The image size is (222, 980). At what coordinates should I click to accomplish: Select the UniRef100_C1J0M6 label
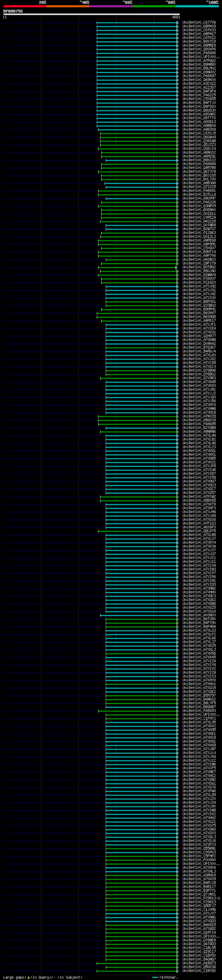199,910
